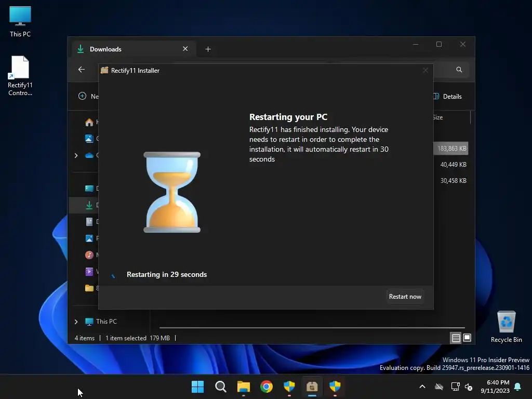Open taskbar Search
The image size is (532, 399).
tap(220, 387)
